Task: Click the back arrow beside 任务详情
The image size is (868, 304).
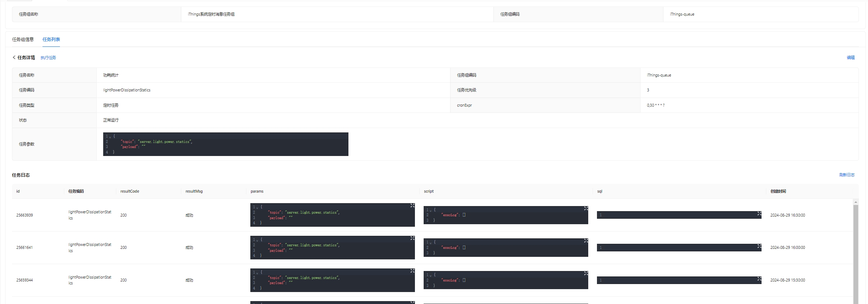Action: 14,57
